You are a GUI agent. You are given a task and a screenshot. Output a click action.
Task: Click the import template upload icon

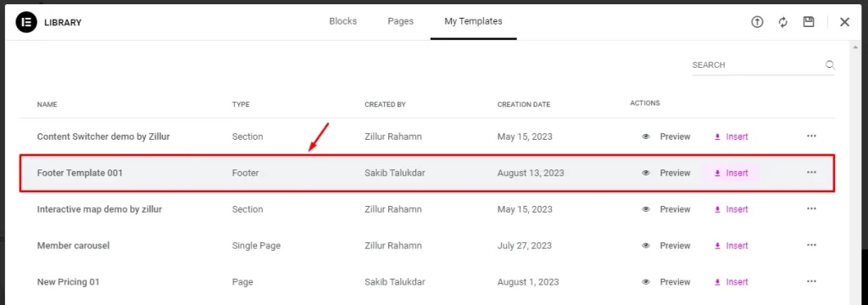tap(757, 22)
